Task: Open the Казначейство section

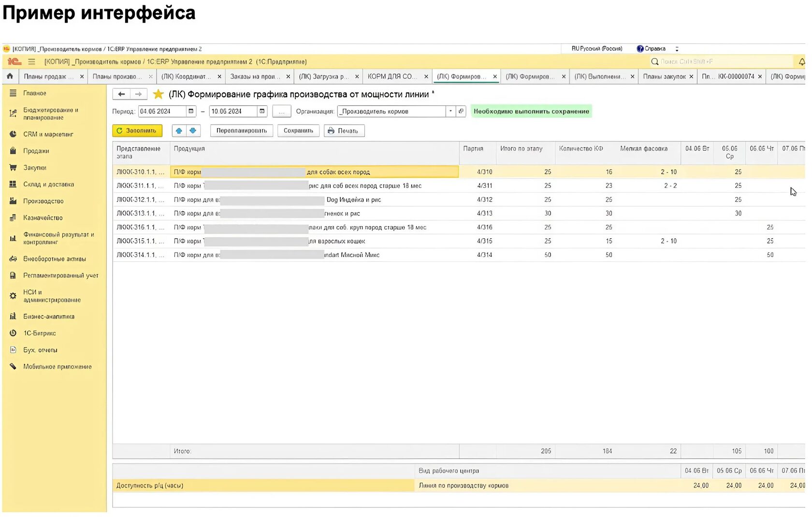Action: pyautogui.click(x=43, y=218)
